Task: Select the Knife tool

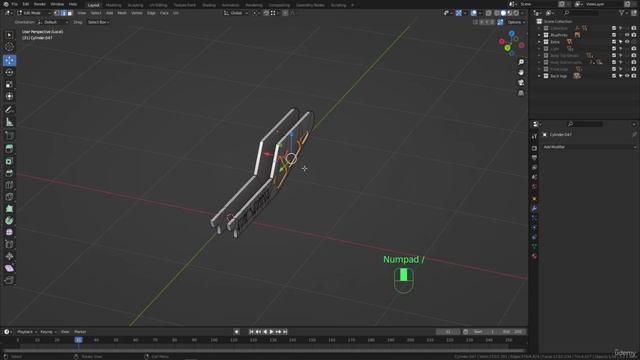Action: (9, 197)
